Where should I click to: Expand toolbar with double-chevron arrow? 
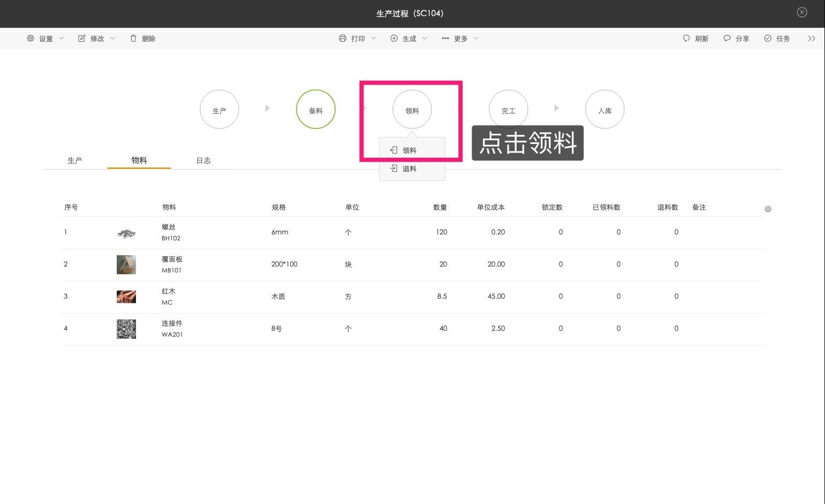pos(812,39)
